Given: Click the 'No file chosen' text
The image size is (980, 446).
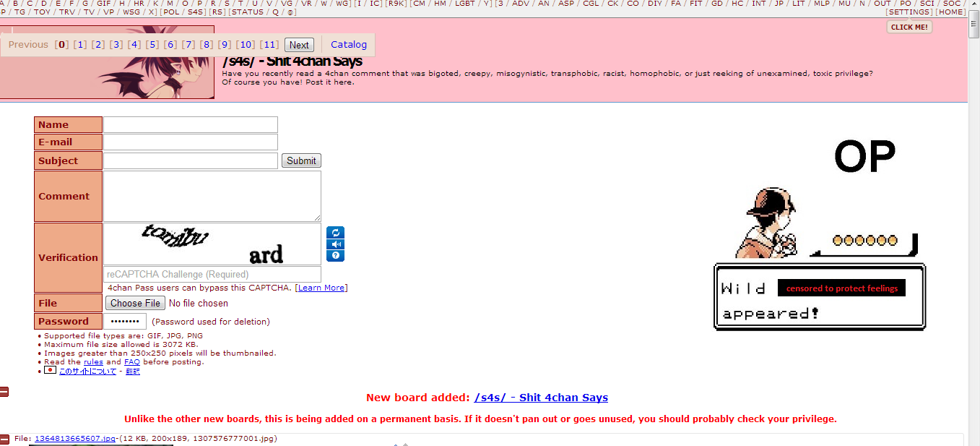Looking at the screenshot, I should 199,304.
